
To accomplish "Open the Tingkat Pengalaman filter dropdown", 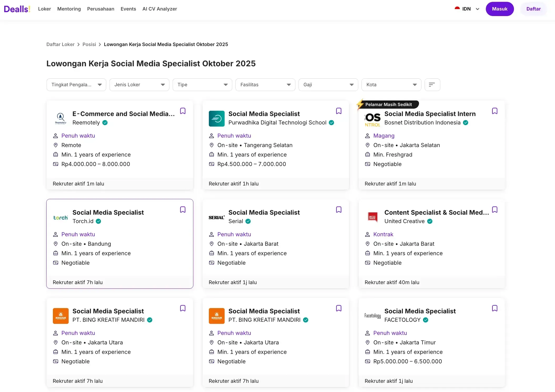I will coord(76,85).
